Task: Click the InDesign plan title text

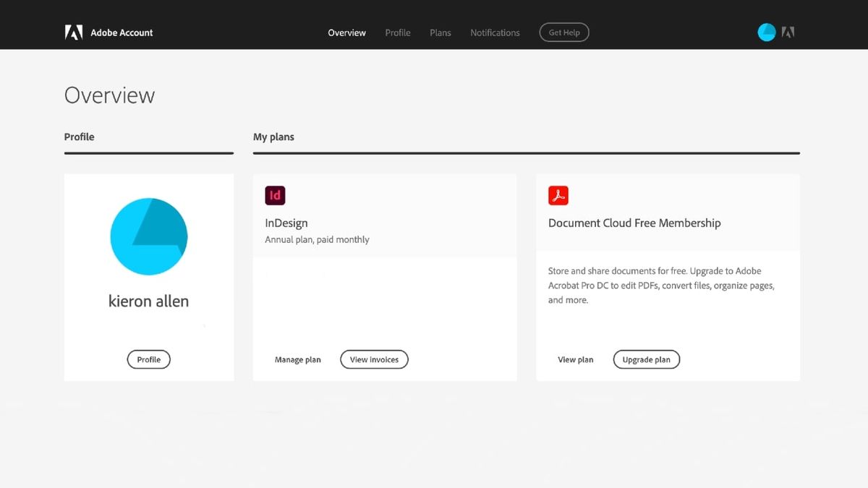Action: click(x=286, y=223)
